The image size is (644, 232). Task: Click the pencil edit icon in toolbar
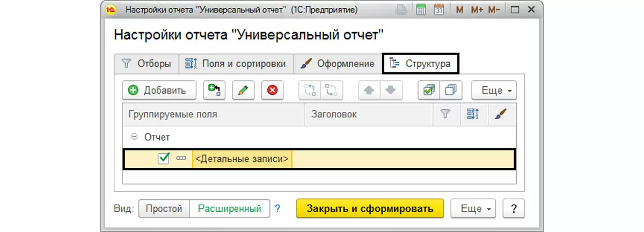(244, 91)
